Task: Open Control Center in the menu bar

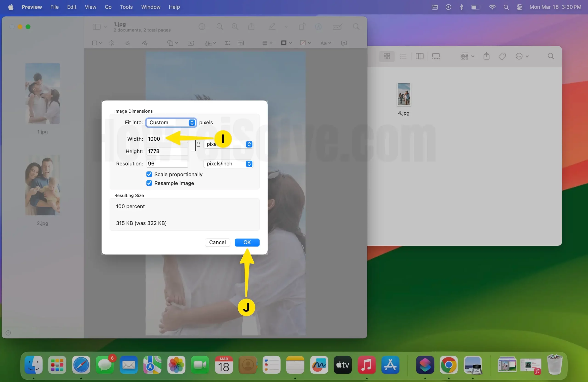Action: [519, 7]
